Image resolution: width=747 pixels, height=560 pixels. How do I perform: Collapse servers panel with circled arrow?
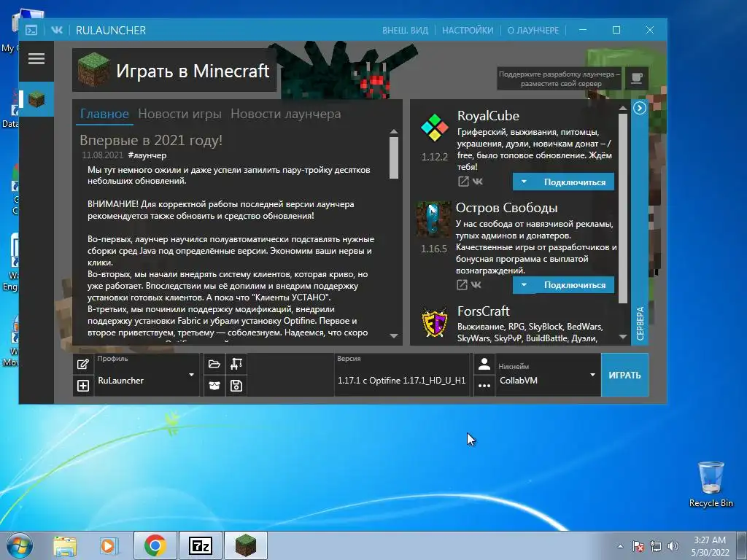coord(640,108)
